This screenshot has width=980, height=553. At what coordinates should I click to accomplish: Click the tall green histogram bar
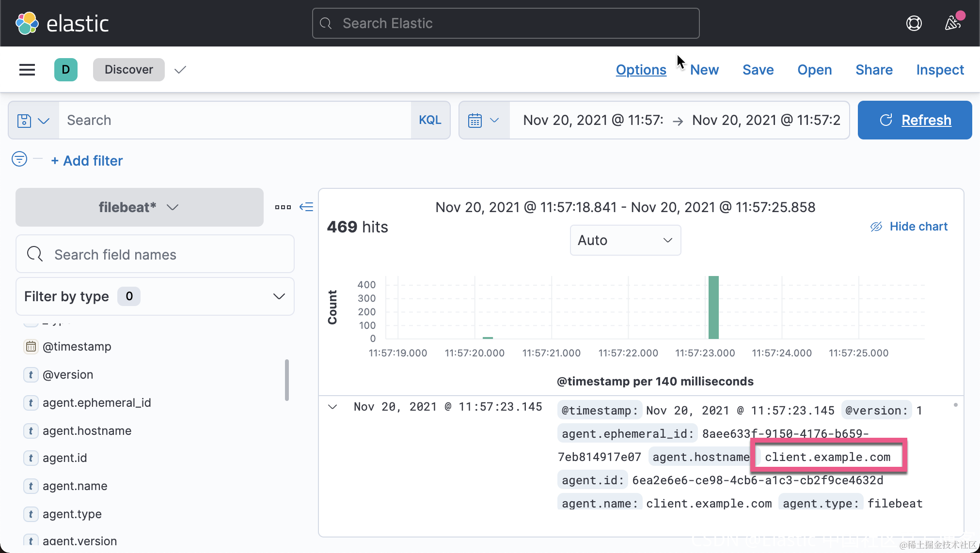pyautogui.click(x=713, y=307)
